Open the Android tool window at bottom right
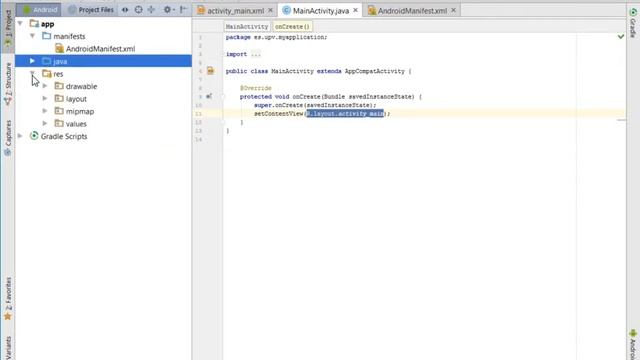Screen dimensions: 640x360 pyautogui.click(x=633, y=345)
